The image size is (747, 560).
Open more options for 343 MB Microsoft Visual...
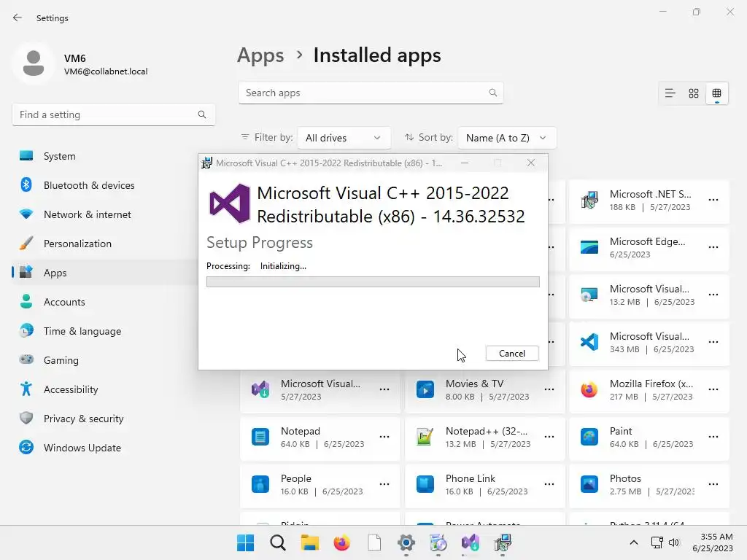pyautogui.click(x=713, y=342)
